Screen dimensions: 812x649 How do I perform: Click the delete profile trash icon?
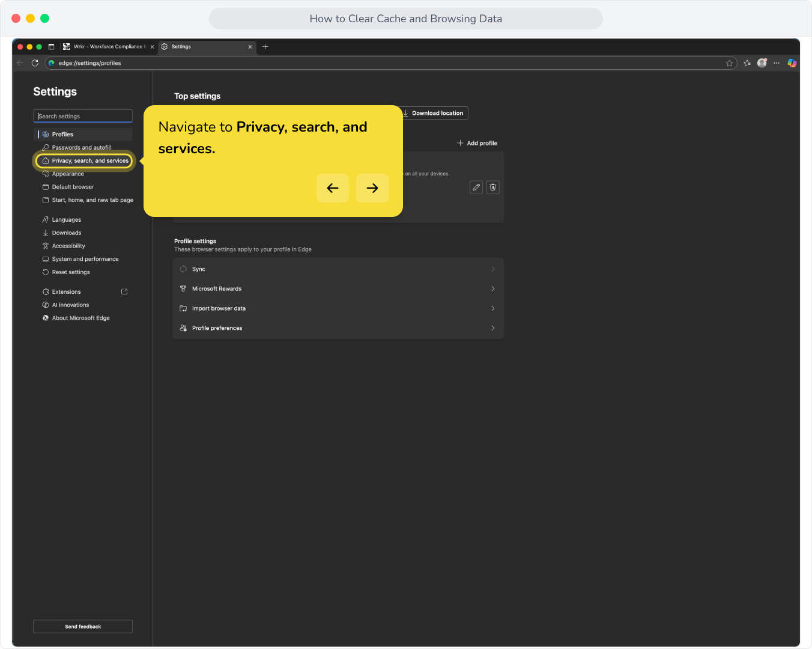tap(492, 187)
